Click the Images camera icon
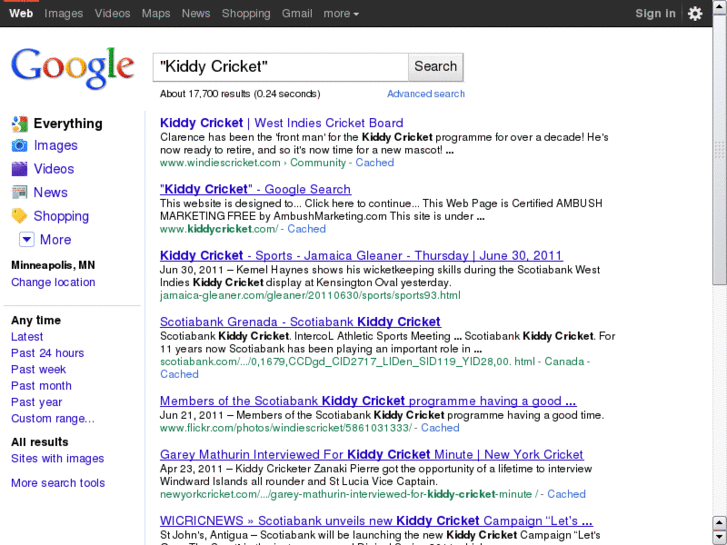Screen dimensions: 727x545 19,146
